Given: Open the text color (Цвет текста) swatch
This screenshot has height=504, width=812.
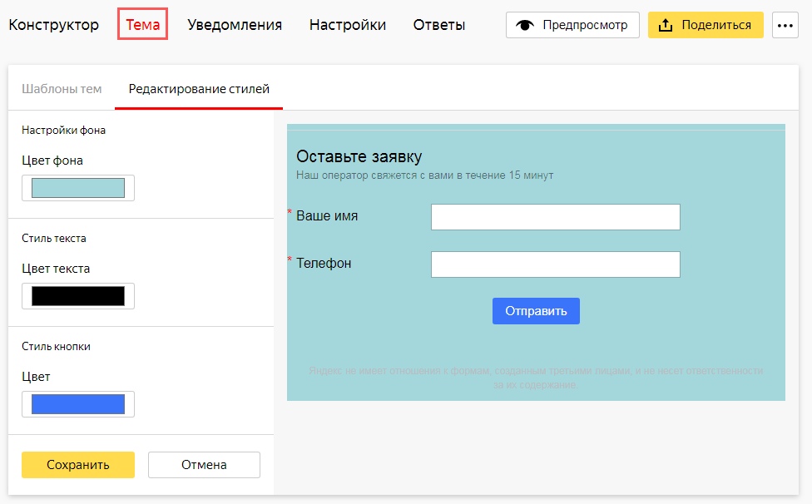Looking at the screenshot, I should click(x=78, y=296).
